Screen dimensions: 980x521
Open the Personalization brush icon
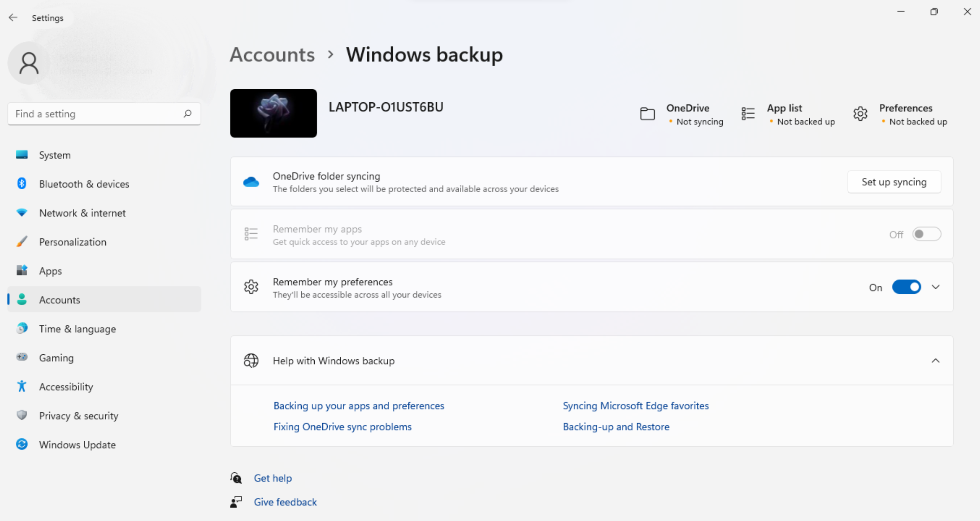coord(22,242)
